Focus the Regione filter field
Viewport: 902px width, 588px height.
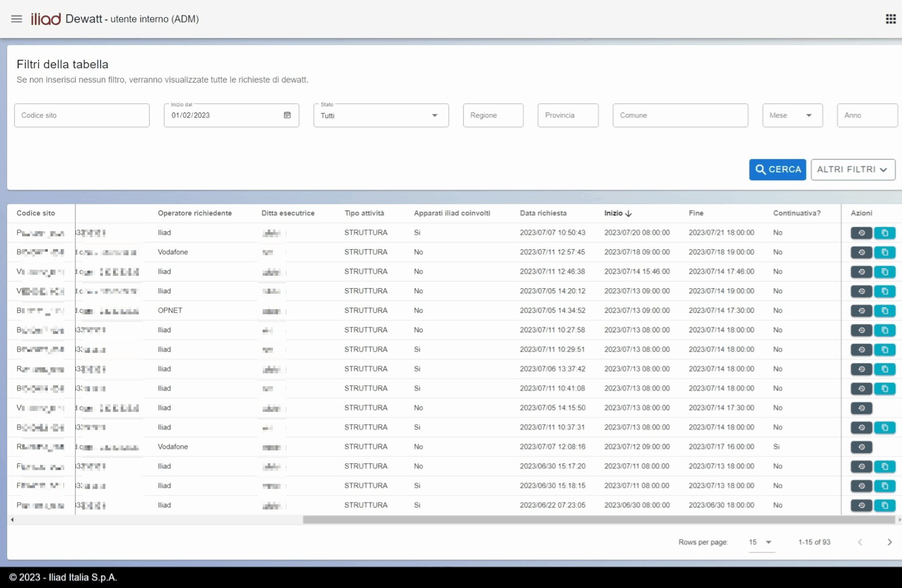point(493,116)
